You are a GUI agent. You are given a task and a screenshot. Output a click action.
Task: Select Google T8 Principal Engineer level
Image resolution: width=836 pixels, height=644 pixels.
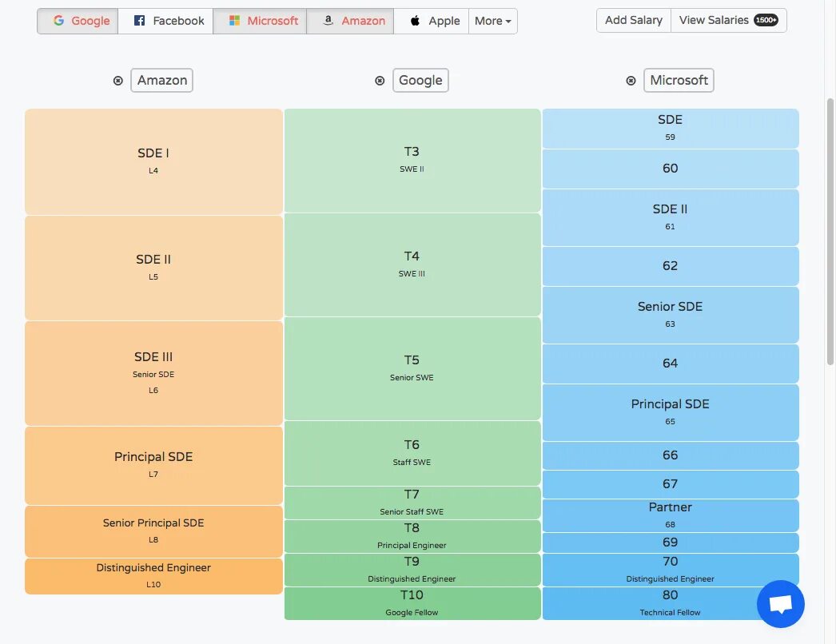pyautogui.click(x=412, y=536)
